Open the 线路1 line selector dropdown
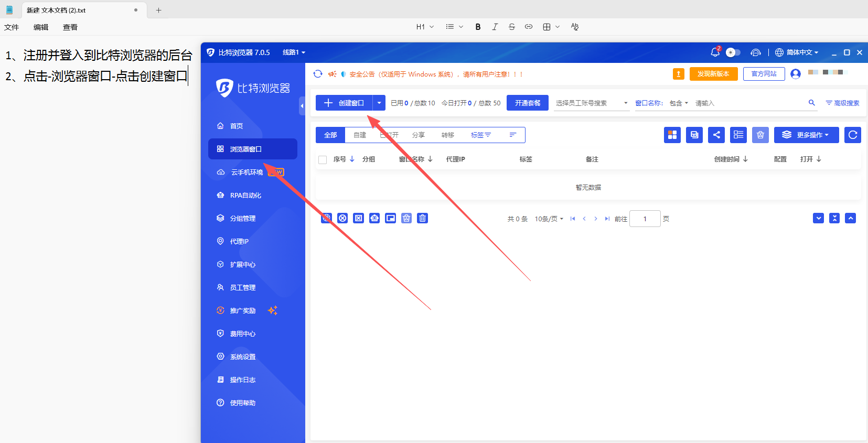Viewport: 868px width, 443px height. 294,52
